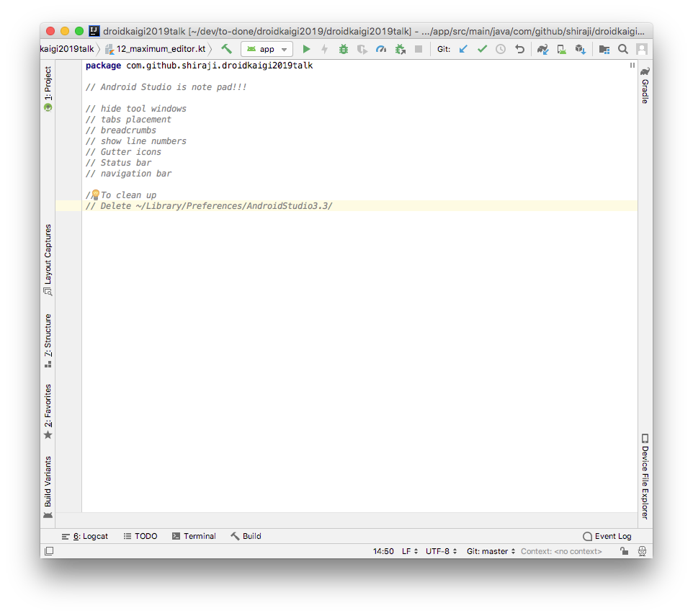Run the app with the green play icon
Viewport: 693px width, 616px height.
[x=306, y=49]
